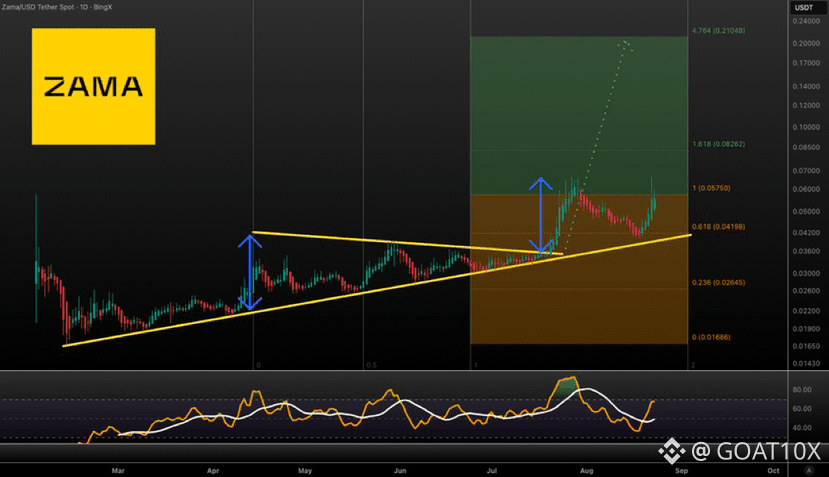829x477 pixels.
Task: Click the Jul label on time axis
Action: [492, 471]
